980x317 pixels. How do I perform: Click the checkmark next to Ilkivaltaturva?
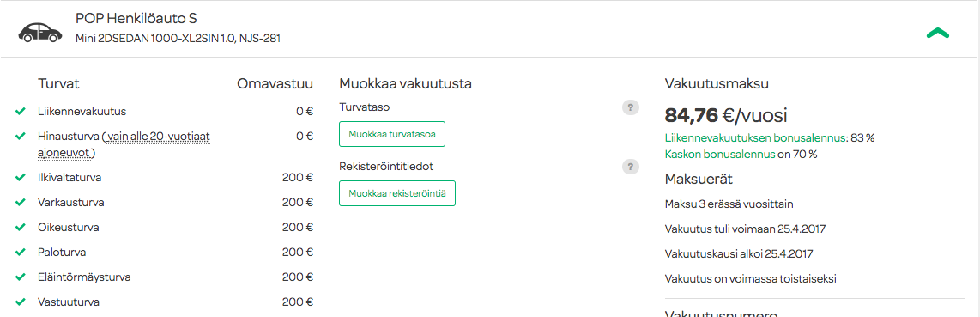point(21,178)
